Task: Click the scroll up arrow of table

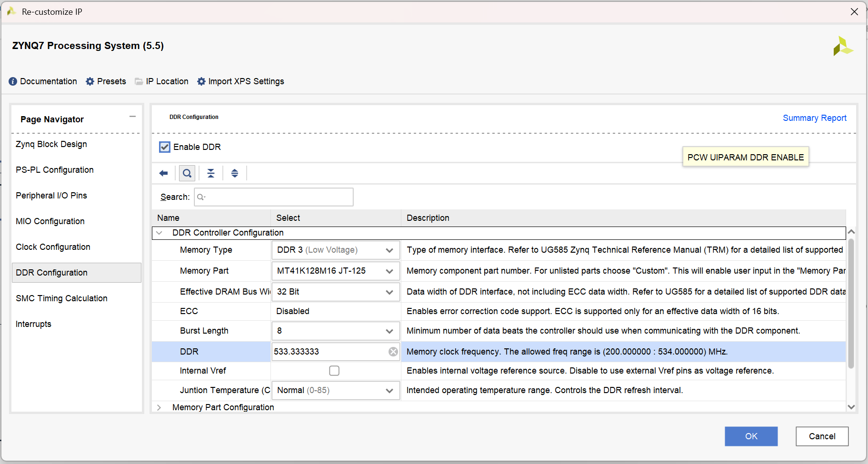Action: click(851, 232)
